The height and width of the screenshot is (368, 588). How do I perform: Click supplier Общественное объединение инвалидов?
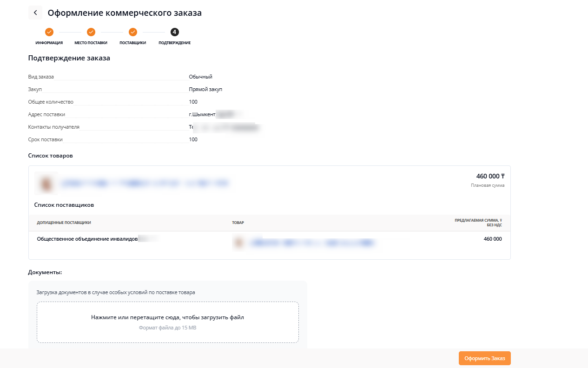[87, 239]
